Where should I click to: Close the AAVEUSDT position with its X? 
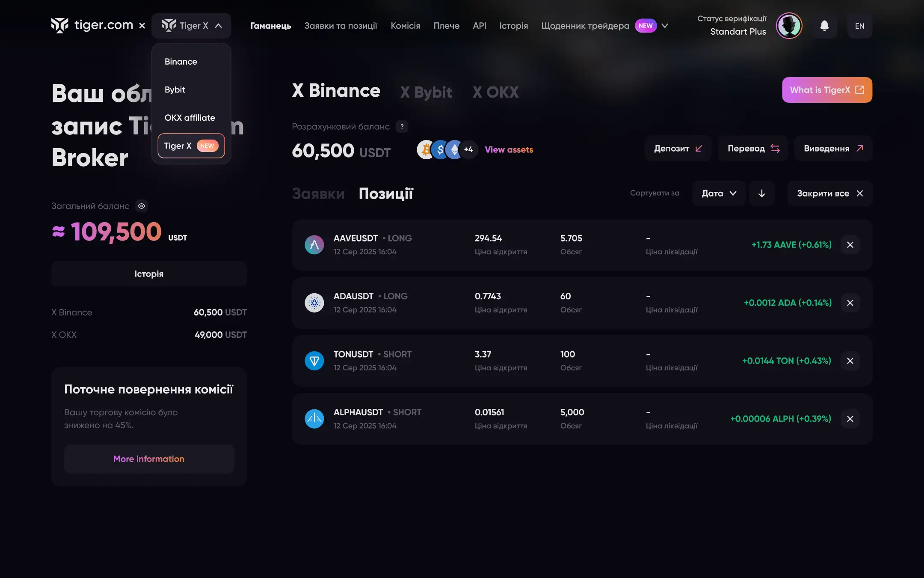point(850,245)
